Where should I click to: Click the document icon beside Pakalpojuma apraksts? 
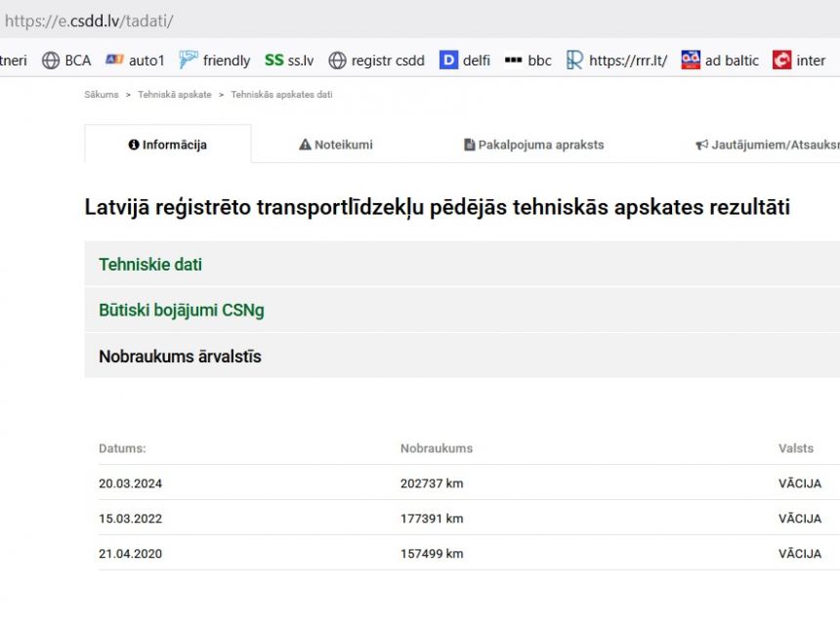[469, 145]
